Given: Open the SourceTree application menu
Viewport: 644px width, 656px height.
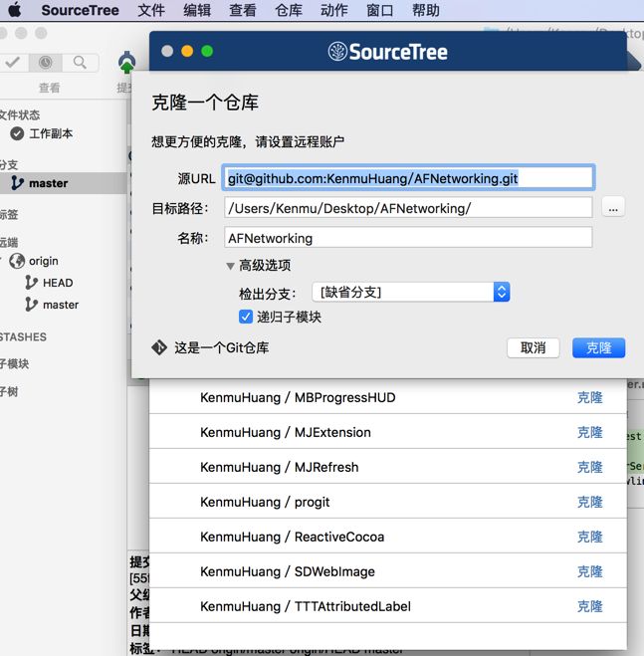Looking at the screenshot, I should [x=80, y=10].
